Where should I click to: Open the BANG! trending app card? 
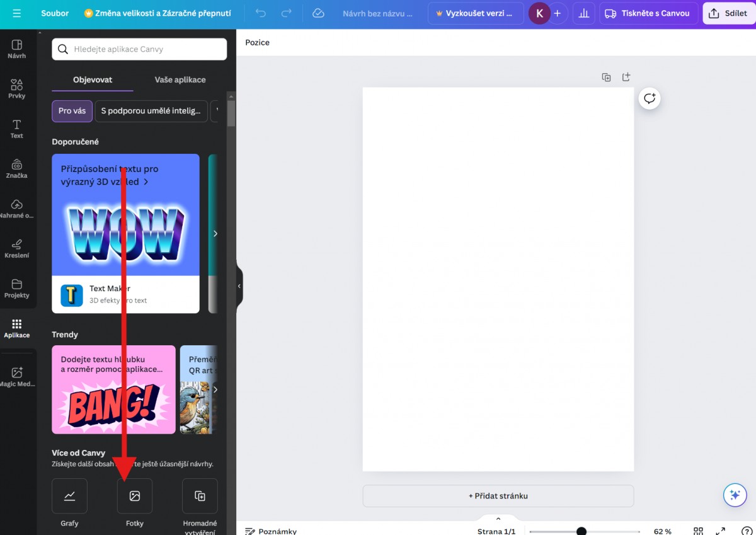113,389
